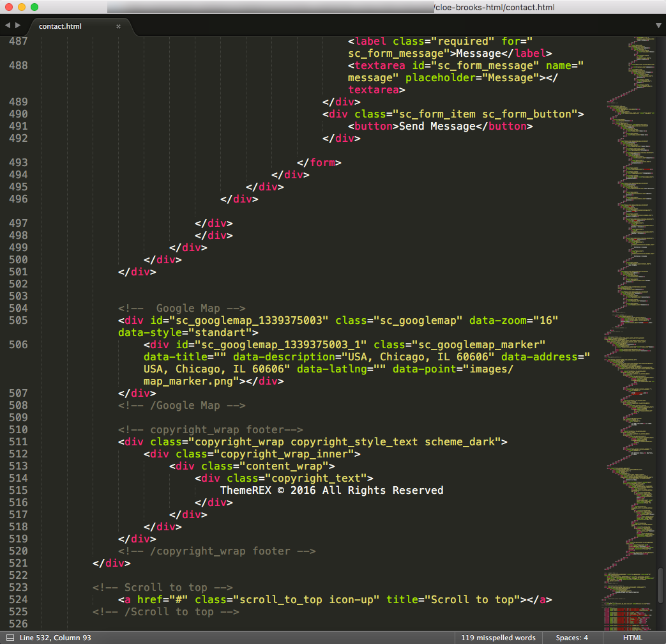Close the window with red button
The width and height of the screenshot is (666, 644).
(8, 8)
